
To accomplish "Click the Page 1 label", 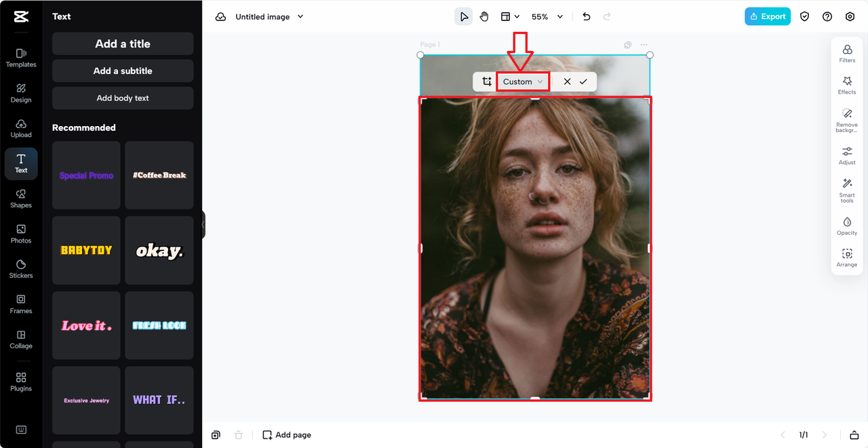I will point(430,45).
